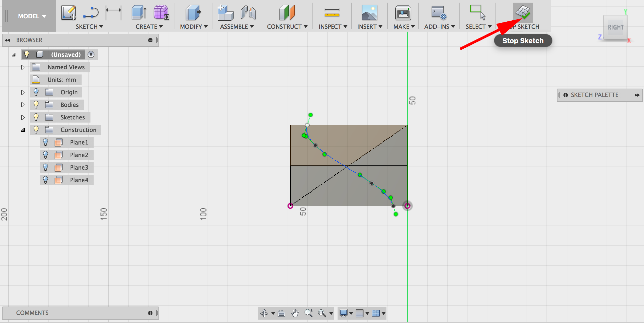Open the SKETCH menu
This screenshot has width=644, height=323.
point(89,27)
